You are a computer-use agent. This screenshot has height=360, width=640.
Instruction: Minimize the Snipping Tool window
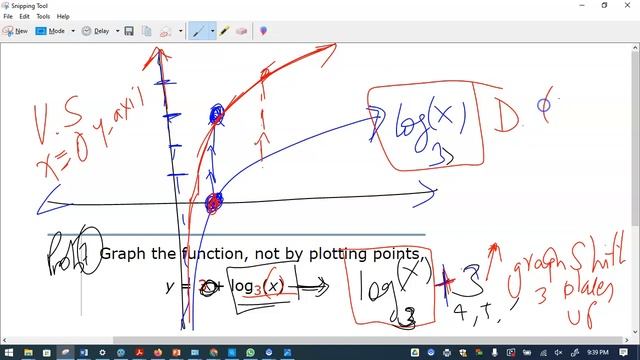point(582,5)
